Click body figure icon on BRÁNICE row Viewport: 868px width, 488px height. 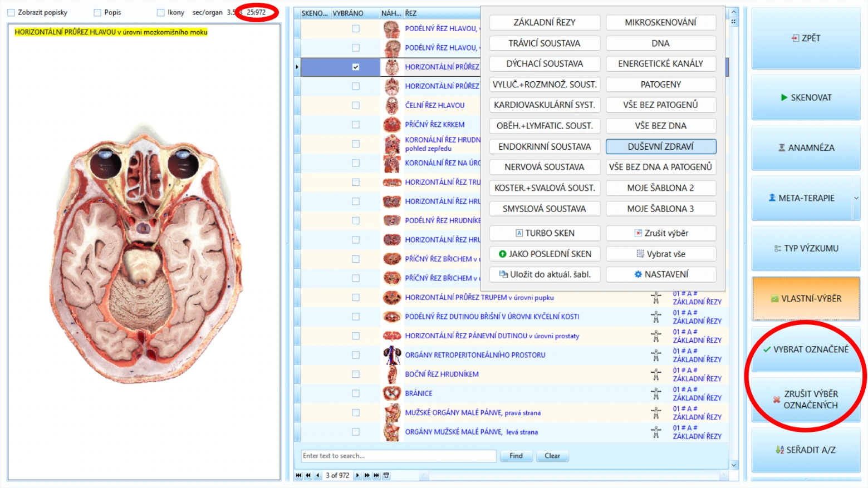point(656,393)
